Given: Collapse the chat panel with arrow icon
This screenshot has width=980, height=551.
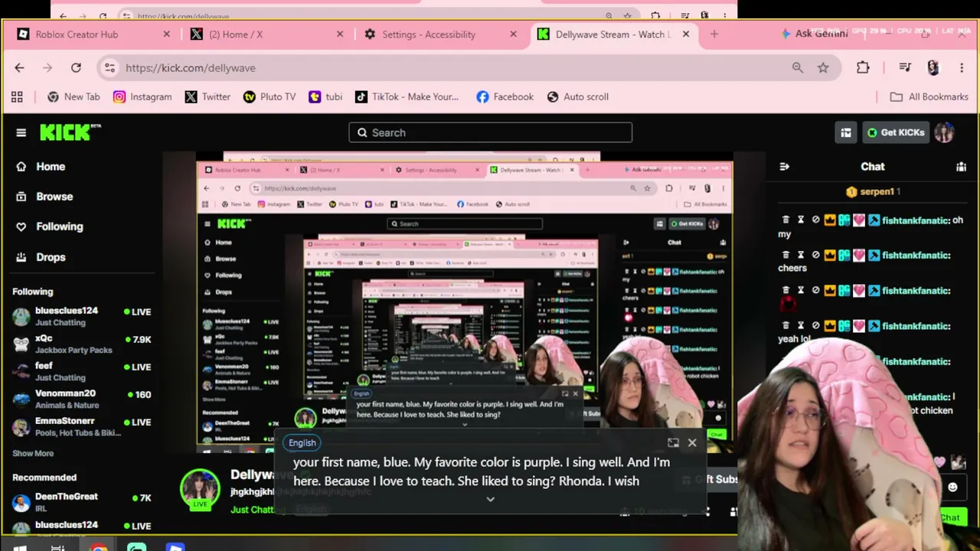Looking at the screenshot, I should [784, 166].
